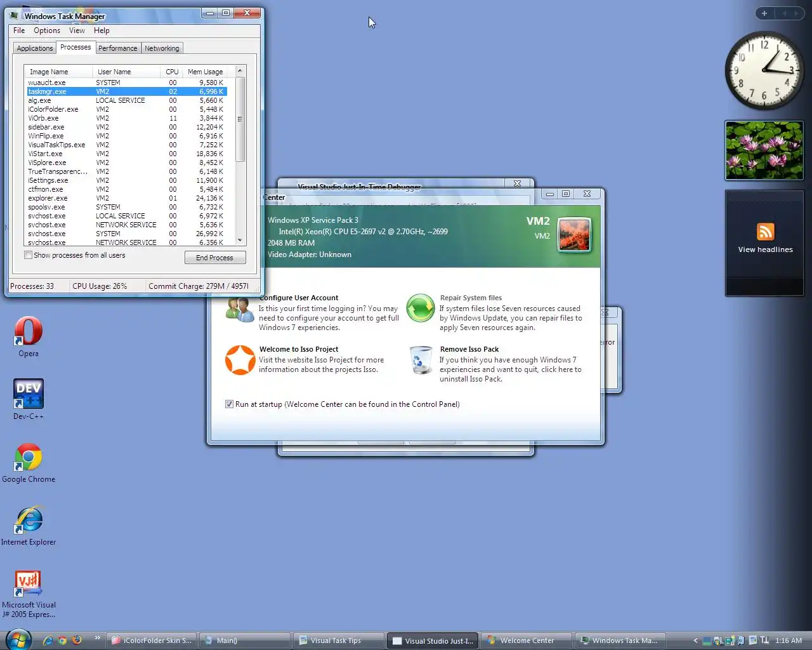Screen dimensions: 812x650
Task: Sort processes by Mem Usage column
Action: coord(205,72)
